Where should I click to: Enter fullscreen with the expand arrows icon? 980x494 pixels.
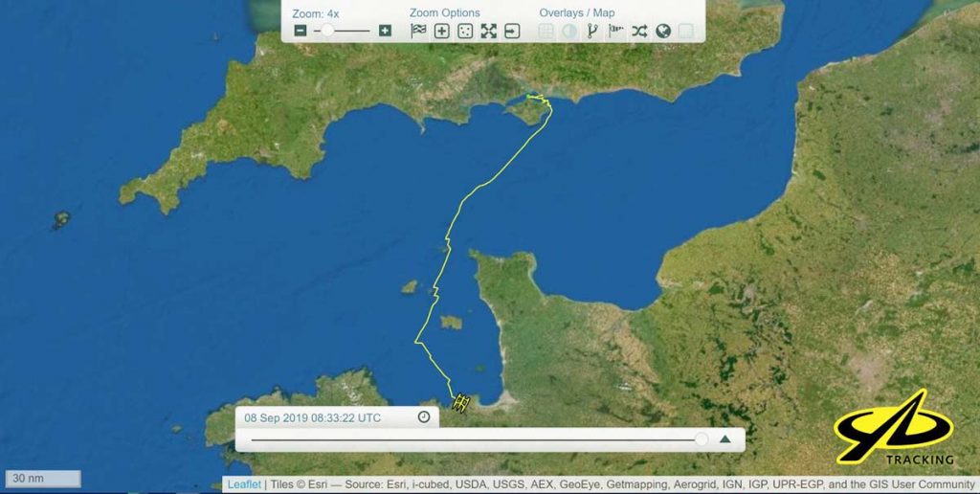point(489,31)
